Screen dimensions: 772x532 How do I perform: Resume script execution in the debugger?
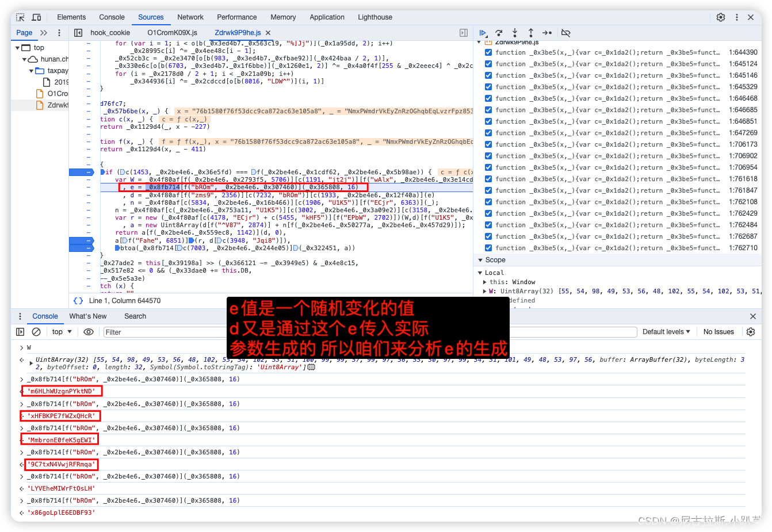coord(483,33)
